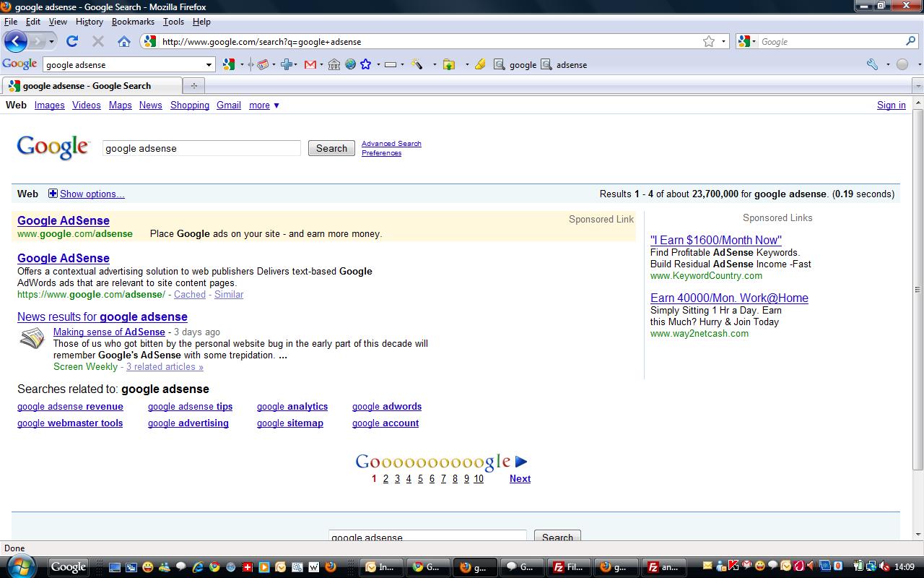Open the History menu

coord(90,22)
